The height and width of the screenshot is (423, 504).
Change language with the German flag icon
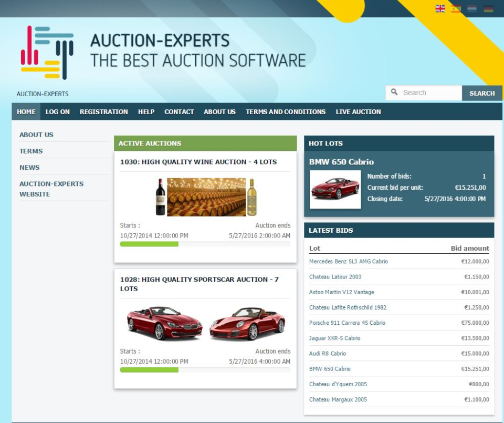(488, 8)
